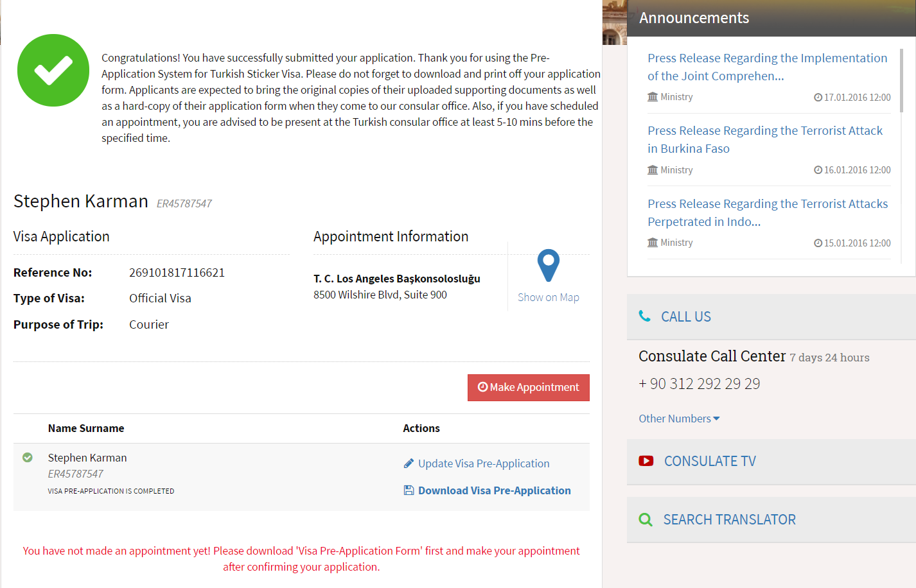Open press release about Joint Comprehensive implementation
Screen dimensions: 916x588
(x=768, y=67)
